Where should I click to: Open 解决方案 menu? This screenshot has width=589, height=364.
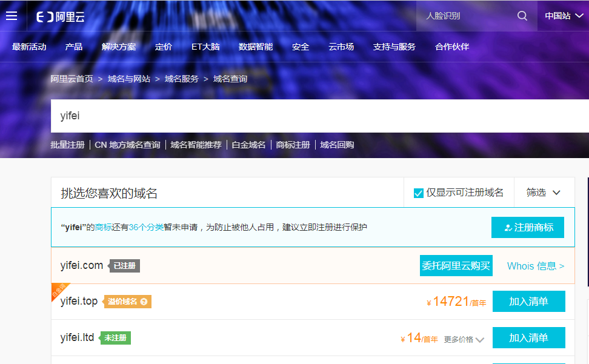(119, 47)
